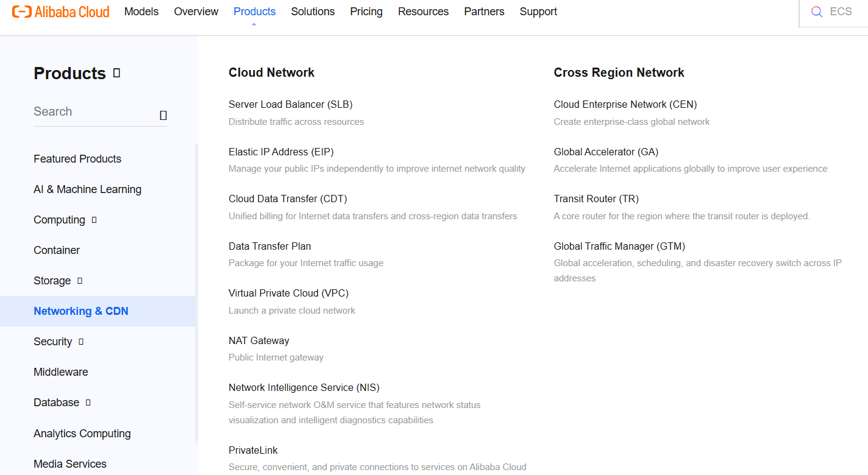Open Cloud Enterprise Network (CEN) link
This screenshot has height=475, width=868.
click(x=625, y=105)
